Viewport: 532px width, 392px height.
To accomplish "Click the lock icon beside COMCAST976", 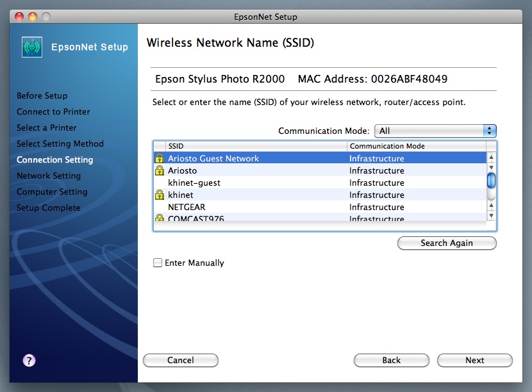I will click(160, 218).
